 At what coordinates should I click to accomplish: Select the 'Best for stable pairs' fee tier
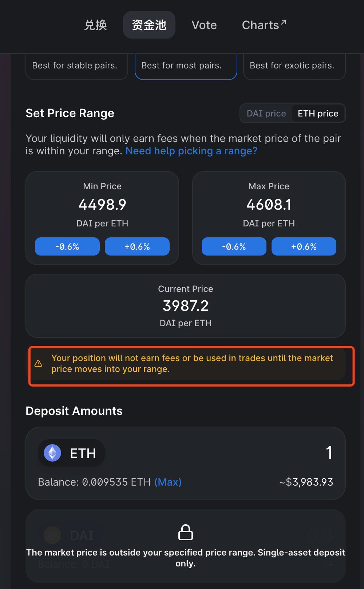click(76, 66)
